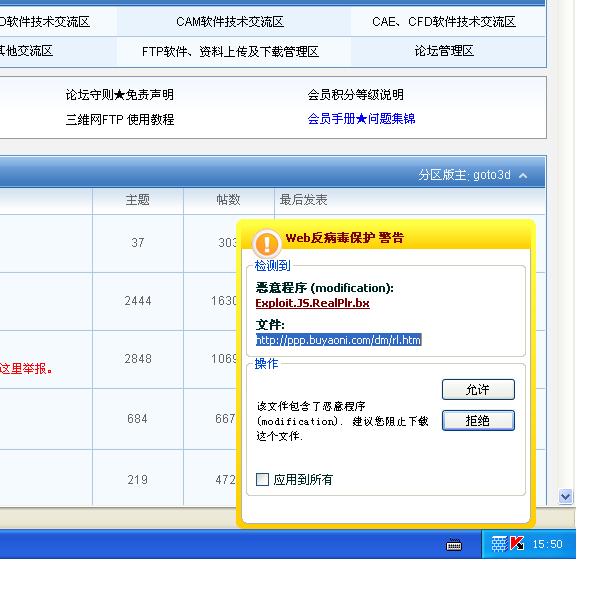Image resolution: width=600 pixels, height=600 pixels.
Task: Click the goto3d moderator name
Action: [x=492, y=175]
